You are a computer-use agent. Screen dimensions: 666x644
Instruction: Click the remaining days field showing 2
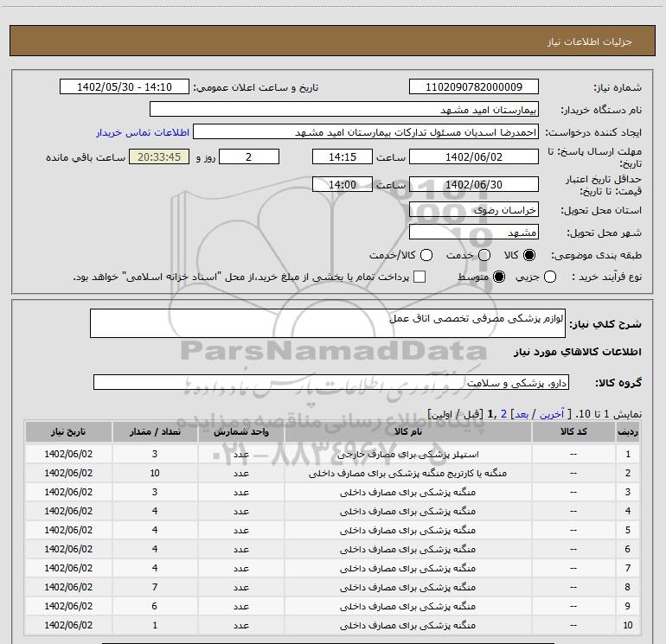[x=249, y=156]
